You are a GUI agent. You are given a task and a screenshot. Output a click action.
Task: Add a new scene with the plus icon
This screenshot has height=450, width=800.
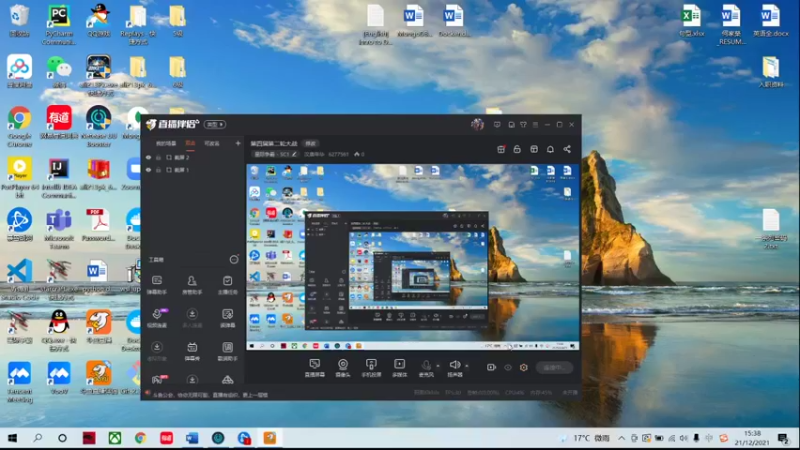[238, 143]
